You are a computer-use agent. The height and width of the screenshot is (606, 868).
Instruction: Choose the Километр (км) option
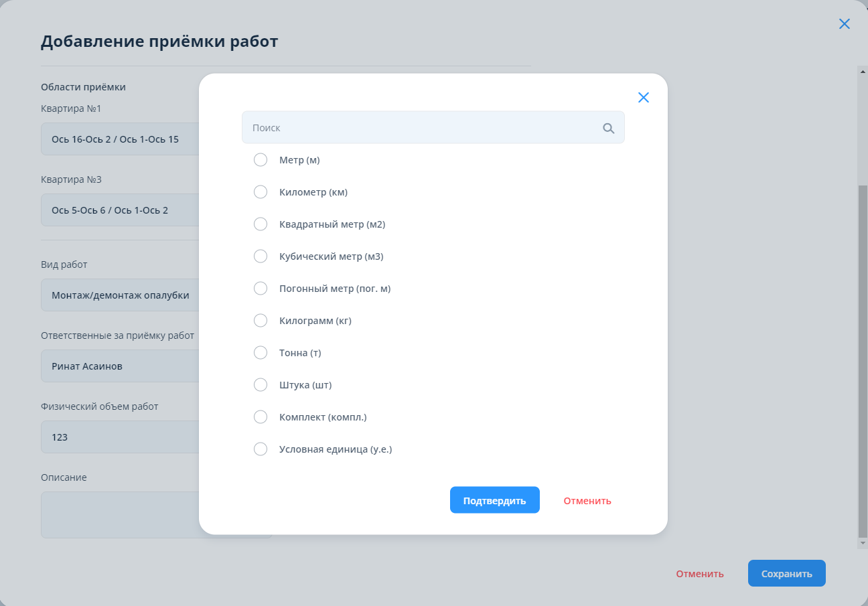(x=261, y=192)
